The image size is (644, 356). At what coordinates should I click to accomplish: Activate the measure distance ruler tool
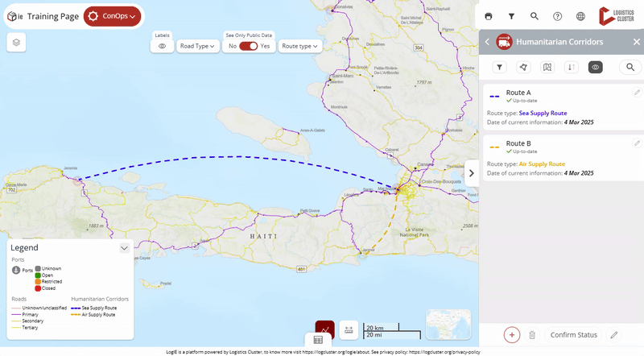point(349,329)
